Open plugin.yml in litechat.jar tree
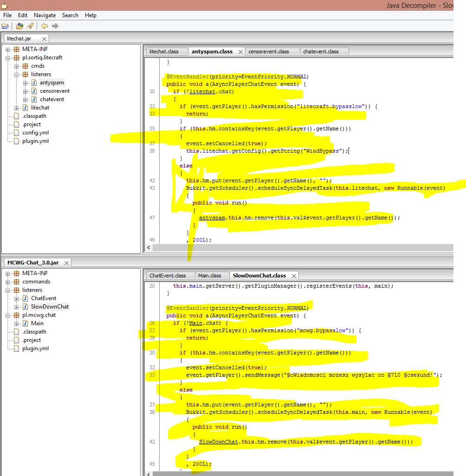The width and height of the screenshot is (466, 476). (36, 141)
